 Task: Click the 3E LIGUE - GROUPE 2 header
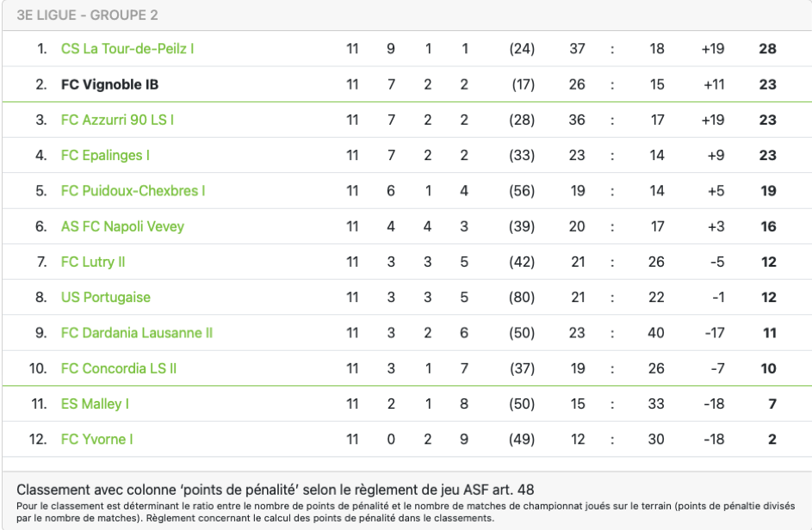click(x=87, y=15)
